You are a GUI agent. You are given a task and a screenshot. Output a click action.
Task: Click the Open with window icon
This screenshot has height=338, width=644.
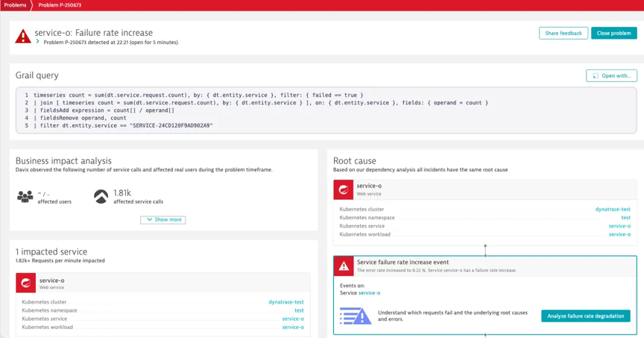[596, 75]
